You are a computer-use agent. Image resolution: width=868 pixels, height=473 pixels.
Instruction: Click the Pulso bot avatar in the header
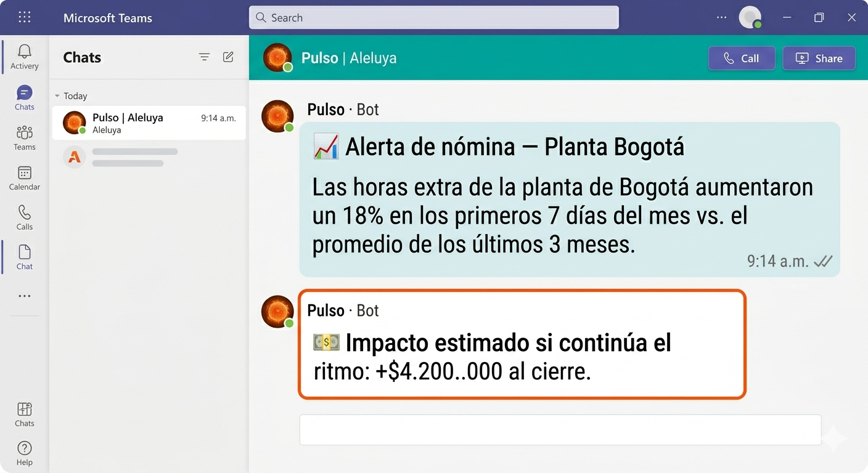(277, 57)
